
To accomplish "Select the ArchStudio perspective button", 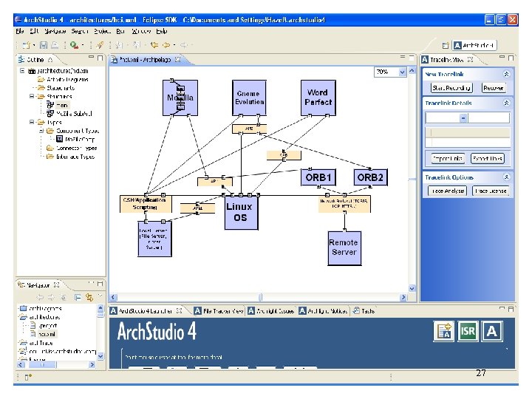I will click(474, 45).
